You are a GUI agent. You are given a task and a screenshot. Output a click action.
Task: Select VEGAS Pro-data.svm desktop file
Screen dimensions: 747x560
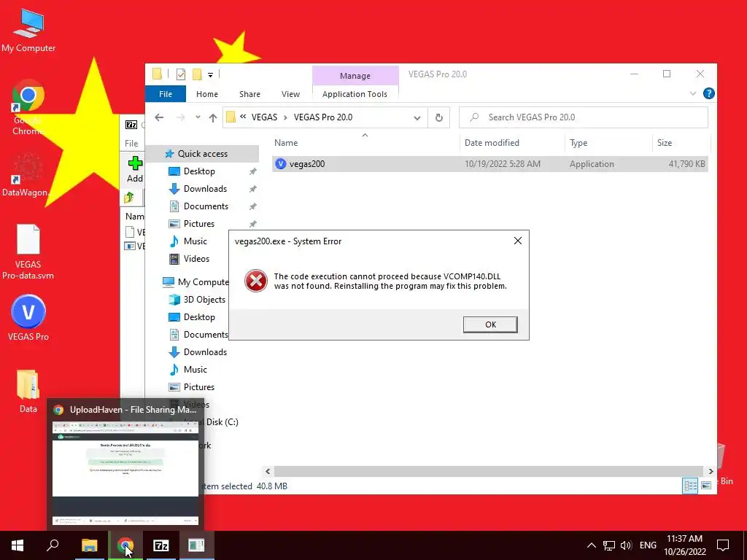pos(28,252)
